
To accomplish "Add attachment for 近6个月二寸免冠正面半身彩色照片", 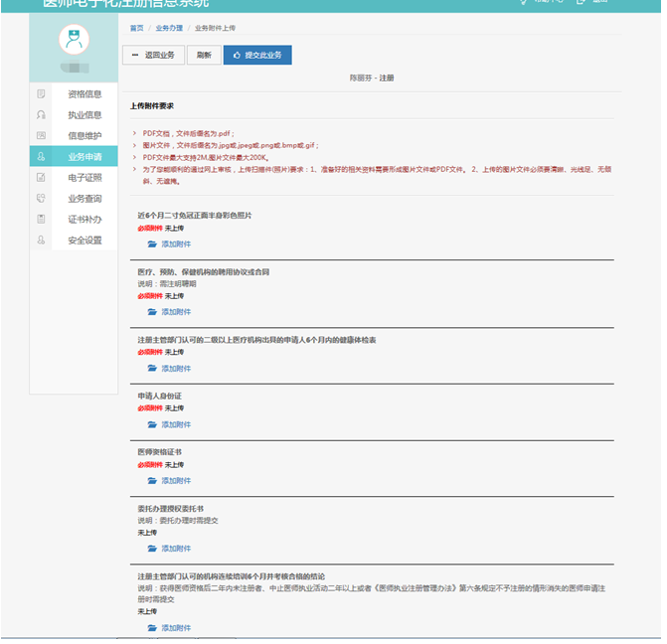I will (169, 243).
